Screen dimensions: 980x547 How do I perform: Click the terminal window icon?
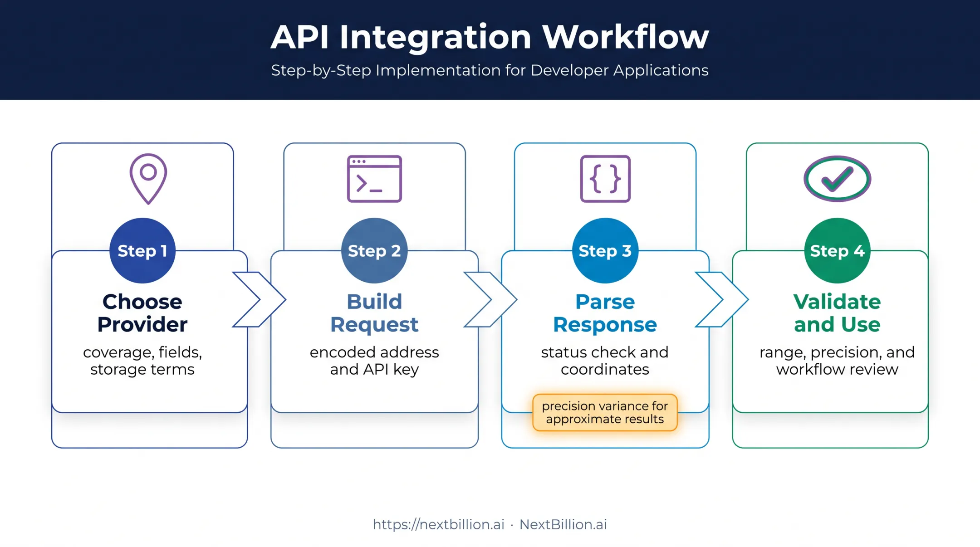(374, 179)
